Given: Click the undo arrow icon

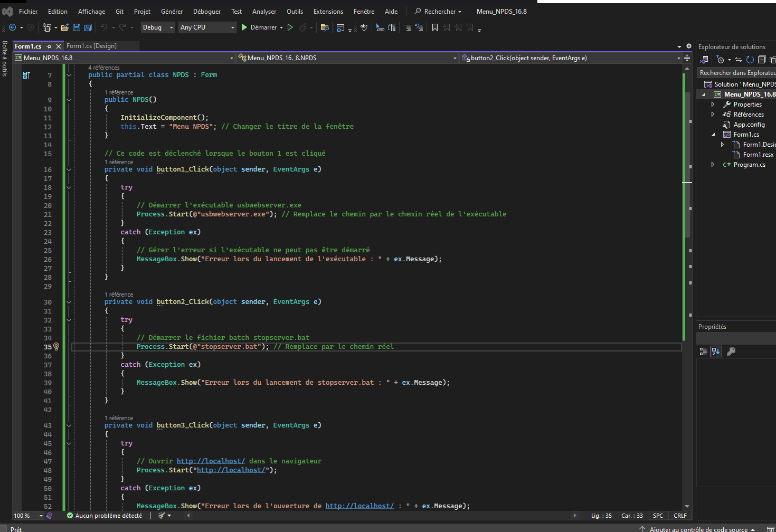Looking at the screenshot, I should [x=104, y=27].
